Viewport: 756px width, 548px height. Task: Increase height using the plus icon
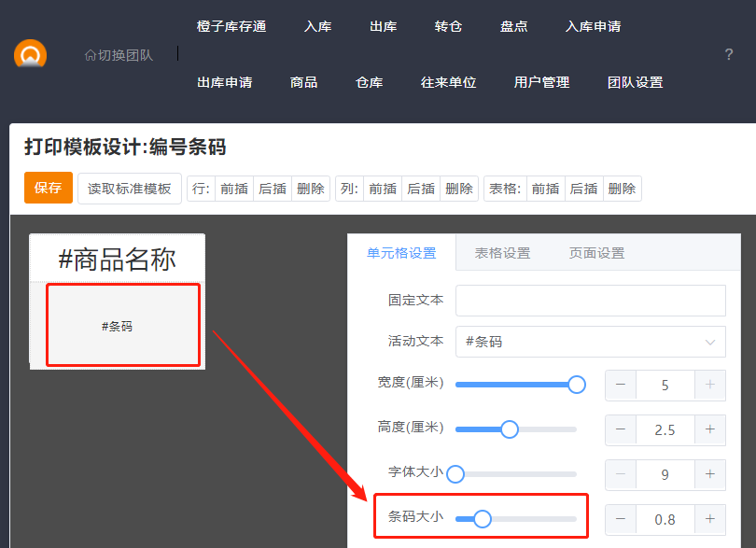pos(709,429)
